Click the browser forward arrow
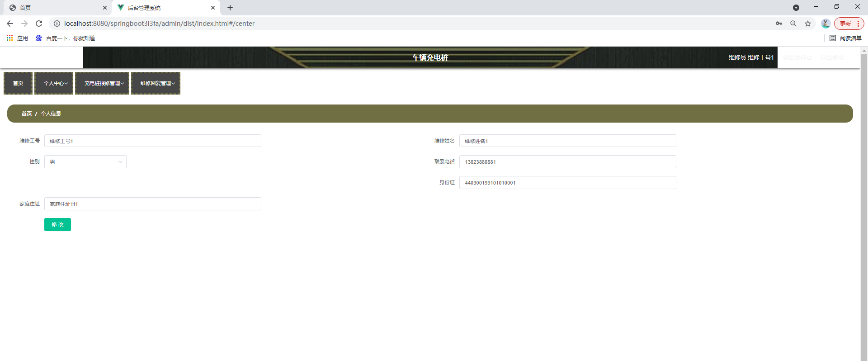868x361 pixels. [24, 24]
